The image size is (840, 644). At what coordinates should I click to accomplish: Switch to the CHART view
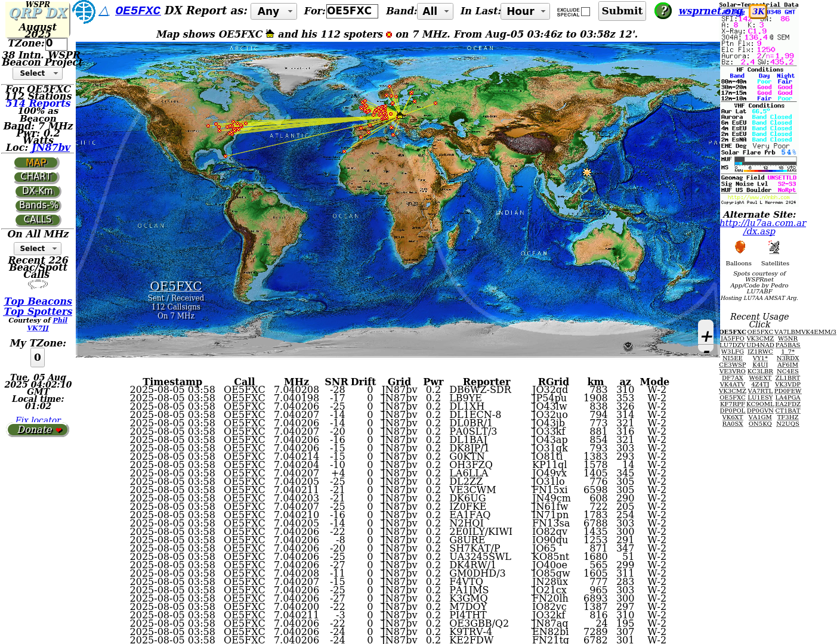click(x=36, y=177)
